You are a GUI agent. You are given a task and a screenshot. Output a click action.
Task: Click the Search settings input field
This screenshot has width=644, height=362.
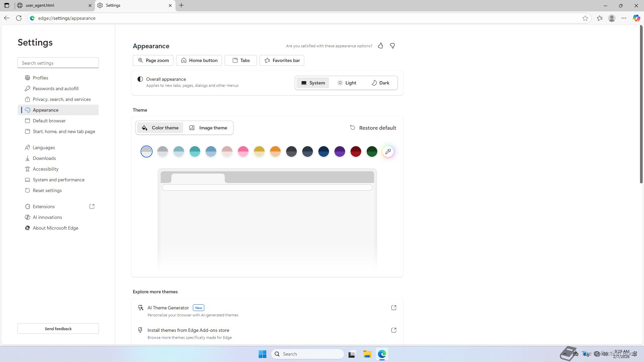(x=58, y=63)
